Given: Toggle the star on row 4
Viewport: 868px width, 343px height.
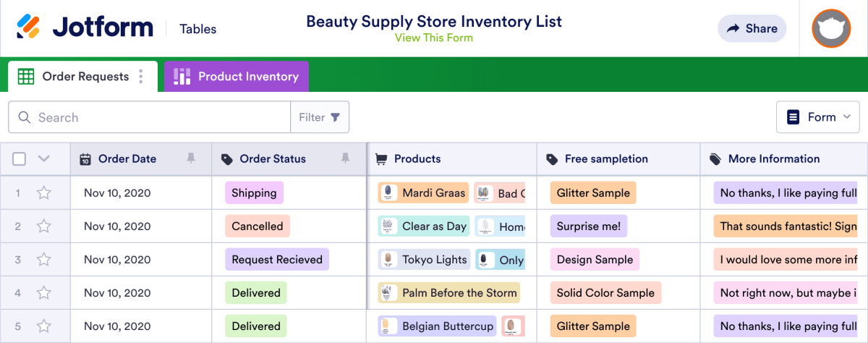Looking at the screenshot, I should [x=44, y=293].
